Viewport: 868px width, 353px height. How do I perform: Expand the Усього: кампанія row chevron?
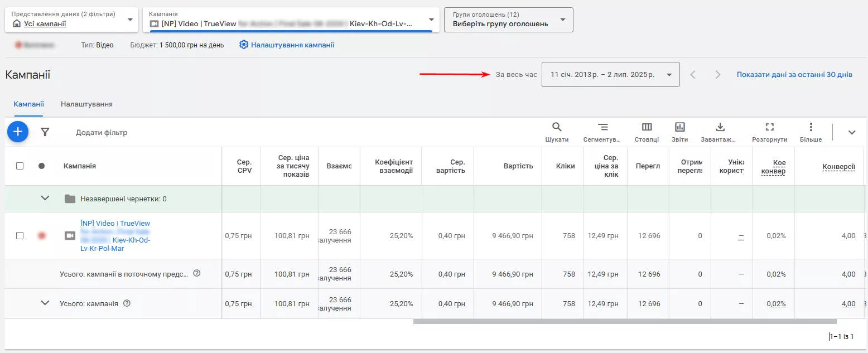coord(46,303)
